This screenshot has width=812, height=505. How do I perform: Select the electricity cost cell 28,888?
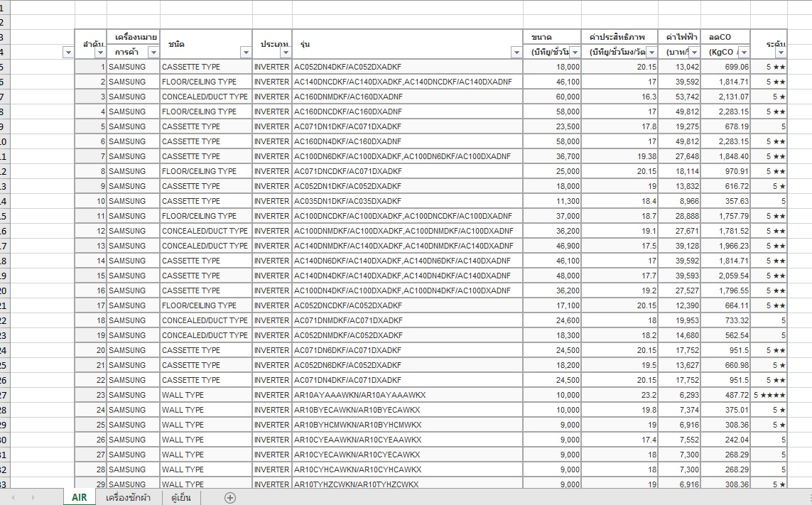coord(679,216)
